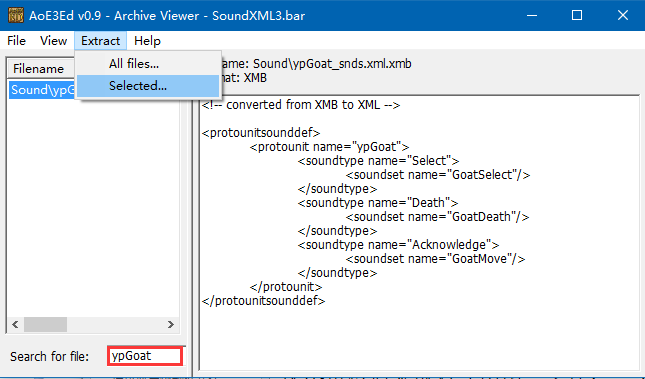Collapse the open Extract menu
Image resolution: width=645 pixels, height=379 pixels.
click(x=100, y=41)
